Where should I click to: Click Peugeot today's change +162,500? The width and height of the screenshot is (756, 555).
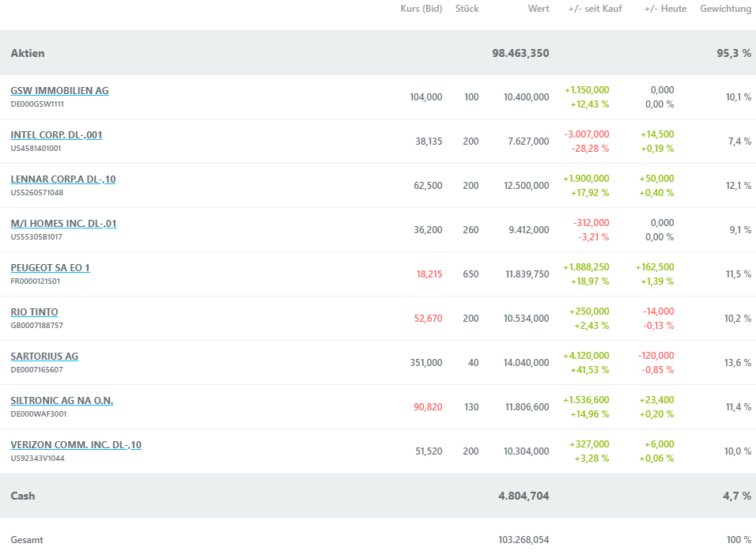pos(655,267)
